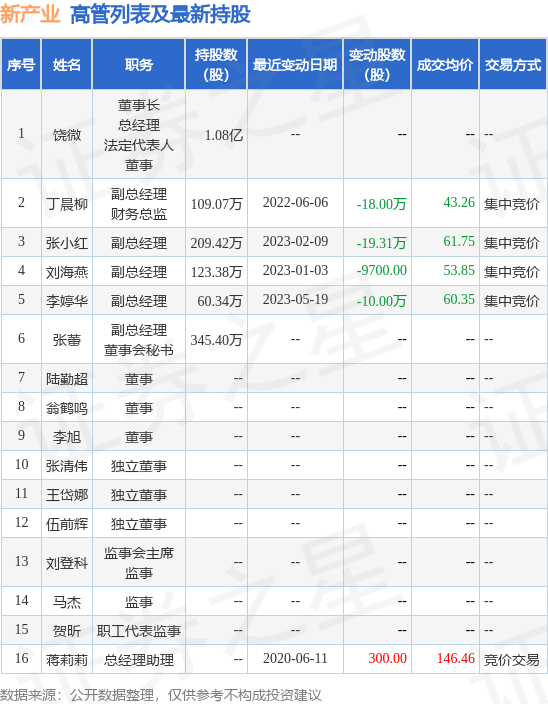The image size is (548, 704).
Task: Click the shareholding 123.38万
Action: [x=216, y=272]
